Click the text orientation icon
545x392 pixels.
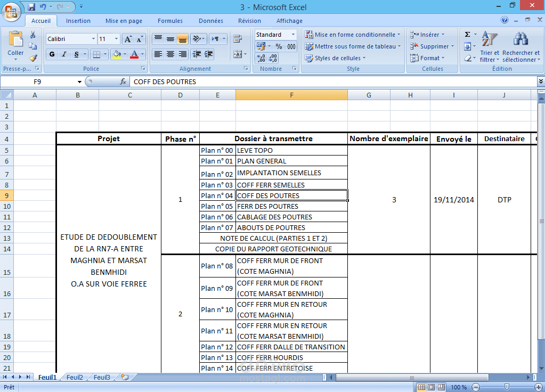click(x=197, y=38)
